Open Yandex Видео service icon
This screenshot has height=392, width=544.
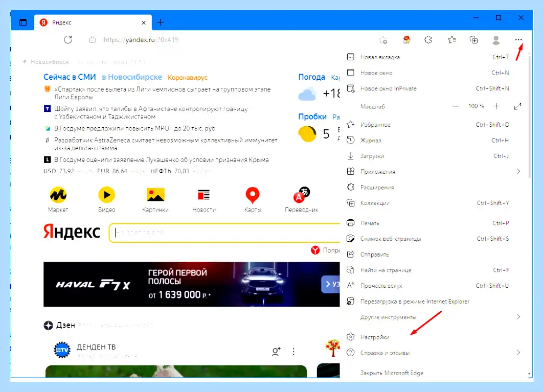106,195
